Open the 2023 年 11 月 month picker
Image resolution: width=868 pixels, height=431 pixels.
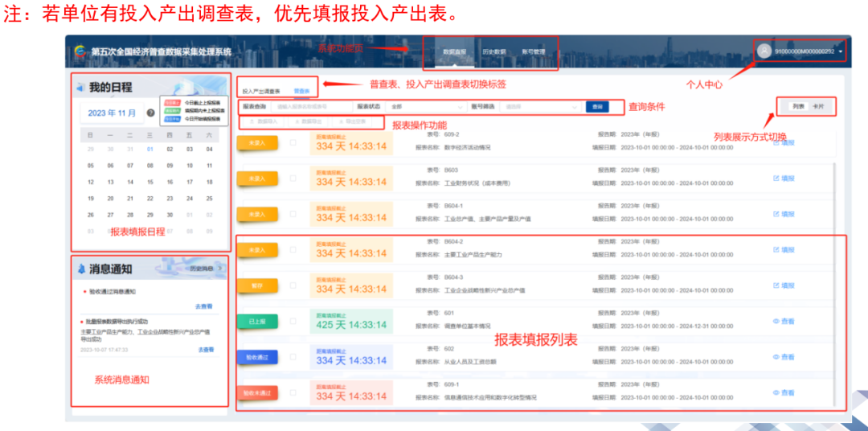112,113
